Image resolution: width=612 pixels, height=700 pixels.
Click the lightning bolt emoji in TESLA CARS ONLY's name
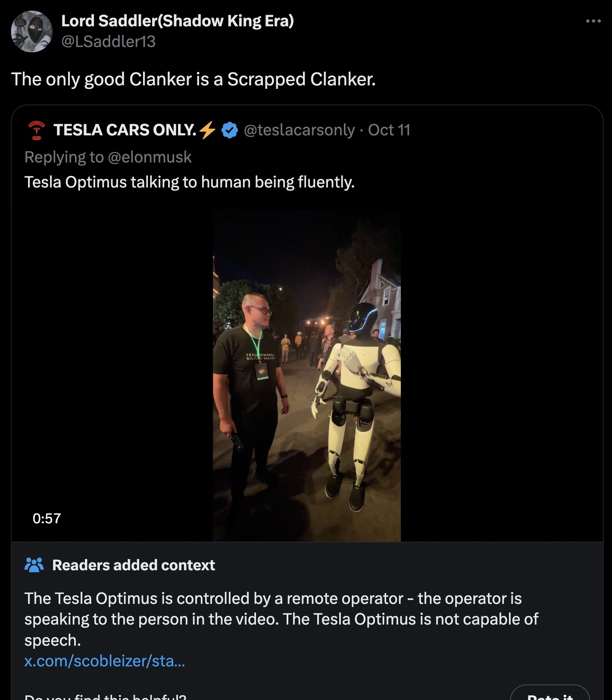coord(207,130)
